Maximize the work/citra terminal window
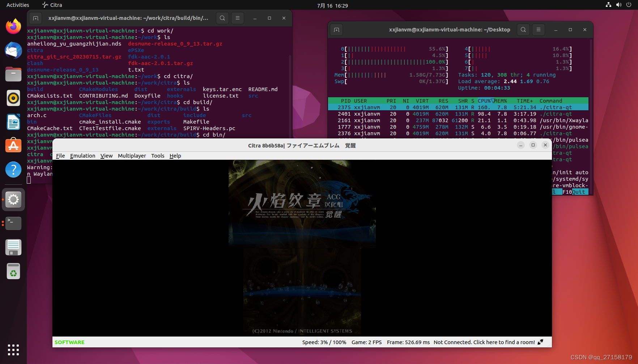Image resolution: width=638 pixels, height=364 pixels. click(x=269, y=18)
